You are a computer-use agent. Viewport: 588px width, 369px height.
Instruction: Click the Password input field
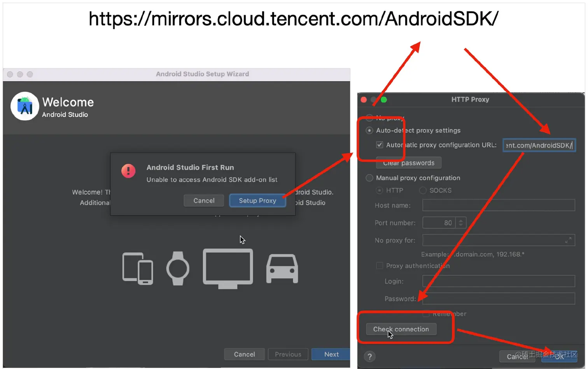499,299
